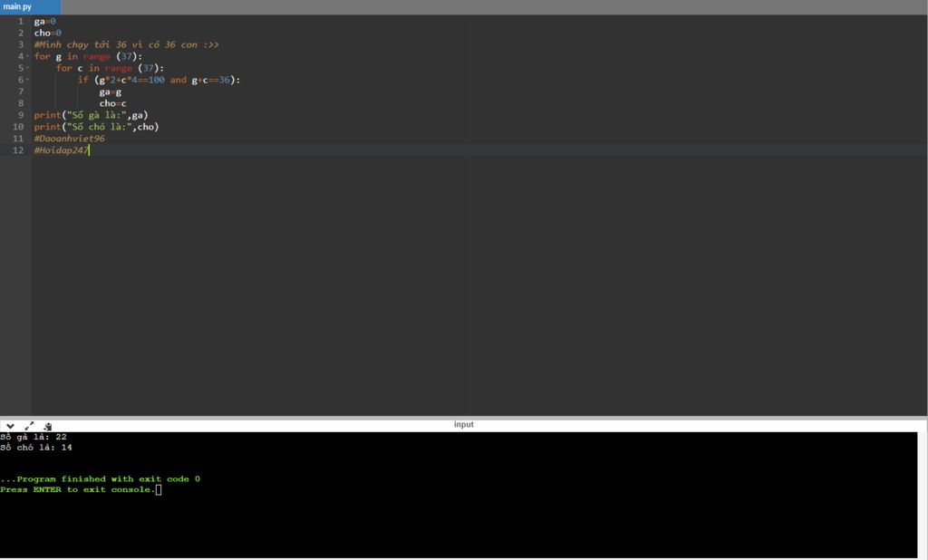Image resolution: width=928 pixels, height=560 pixels.
Task: Collapse the console with the chevron icon
Action: (10, 426)
